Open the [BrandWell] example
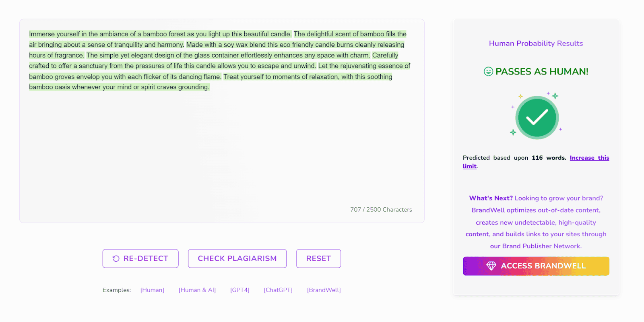The width and height of the screenshot is (644, 322). pyautogui.click(x=324, y=290)
